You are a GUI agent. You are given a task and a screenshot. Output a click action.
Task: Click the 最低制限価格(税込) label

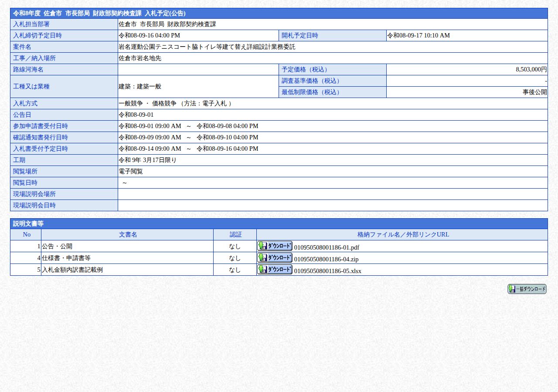click(333, 92)
